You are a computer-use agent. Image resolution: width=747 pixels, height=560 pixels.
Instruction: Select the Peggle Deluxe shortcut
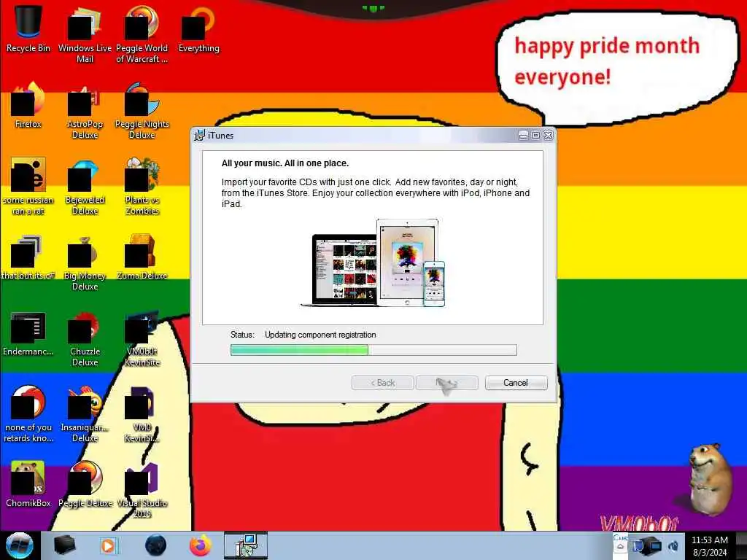point(85,484)
